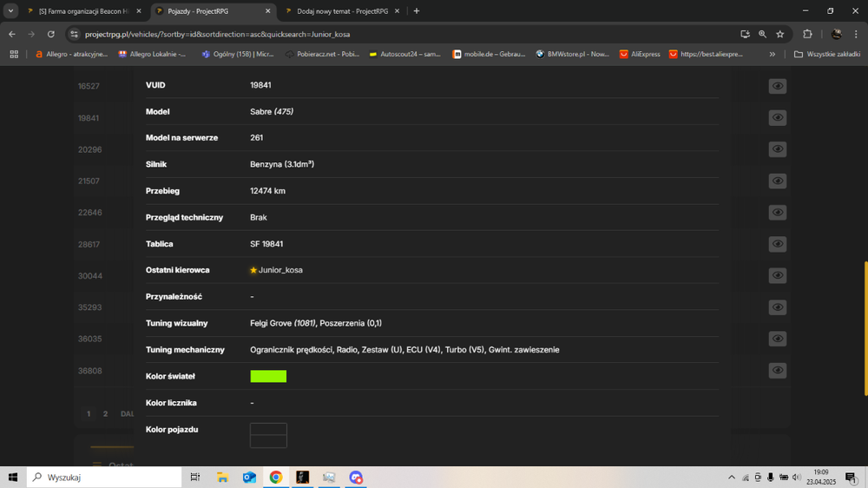Expand hidden system tray icons arrow
The height and width of the screenshot is (488, 868).
click(731, 477)
